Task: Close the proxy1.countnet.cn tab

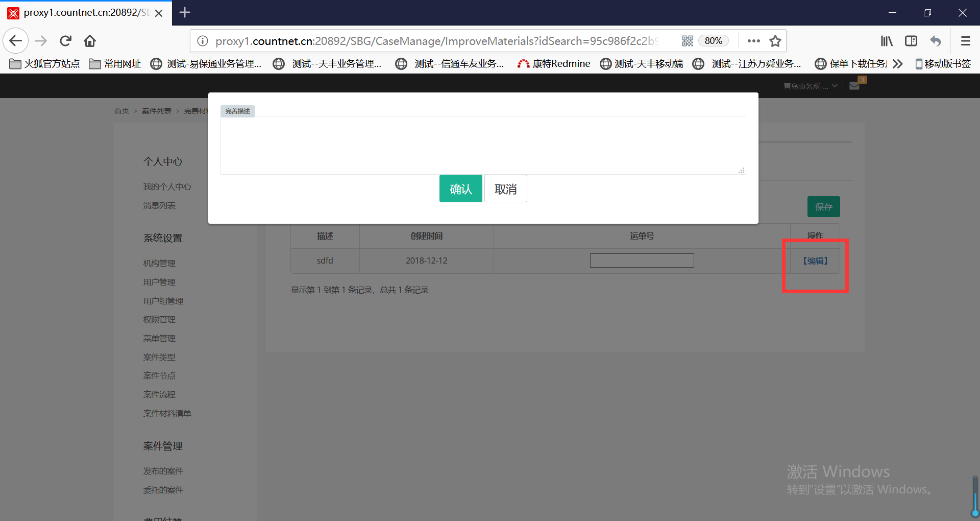Action: click(159, 13)
